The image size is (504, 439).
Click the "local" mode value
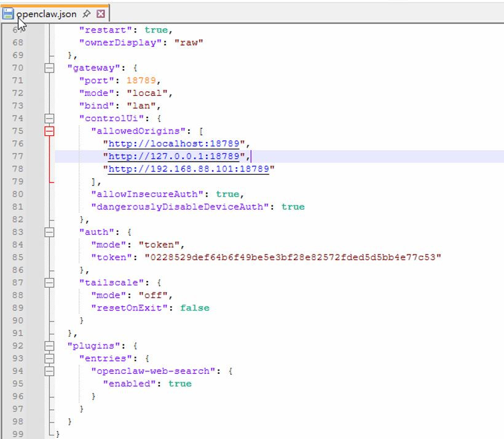[x=148, y=93]
